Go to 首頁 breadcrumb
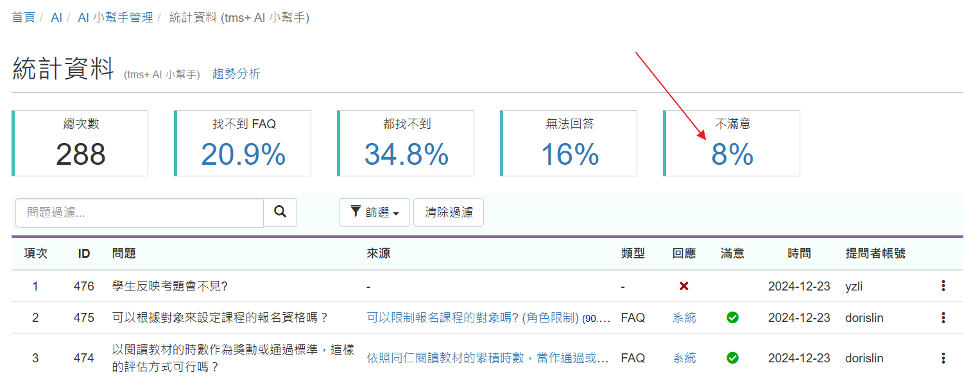The height and width of the screenshot is (379, 980). click(x=24, y=17)
